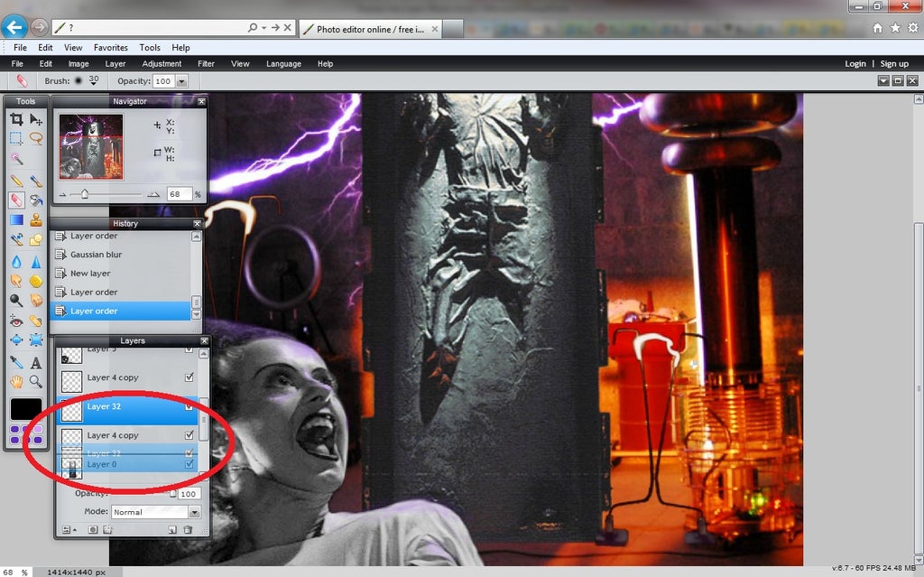Select the Pencil tool
This screenshot has height=577, width=924.
coord(16,181)
